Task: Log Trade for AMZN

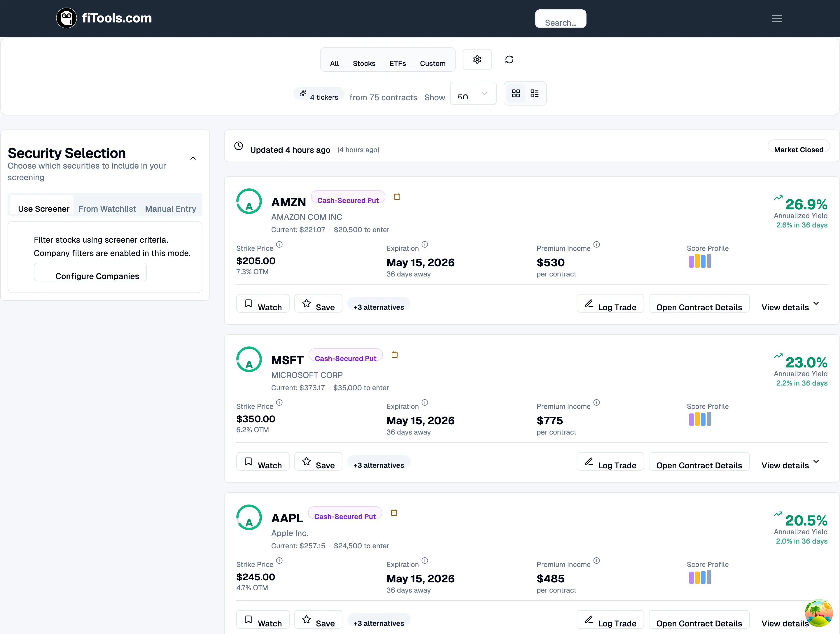Action: [610, 303]
